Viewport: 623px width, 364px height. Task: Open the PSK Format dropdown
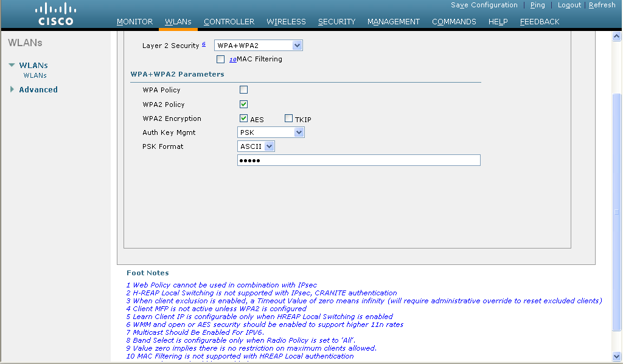pos(256,146)
